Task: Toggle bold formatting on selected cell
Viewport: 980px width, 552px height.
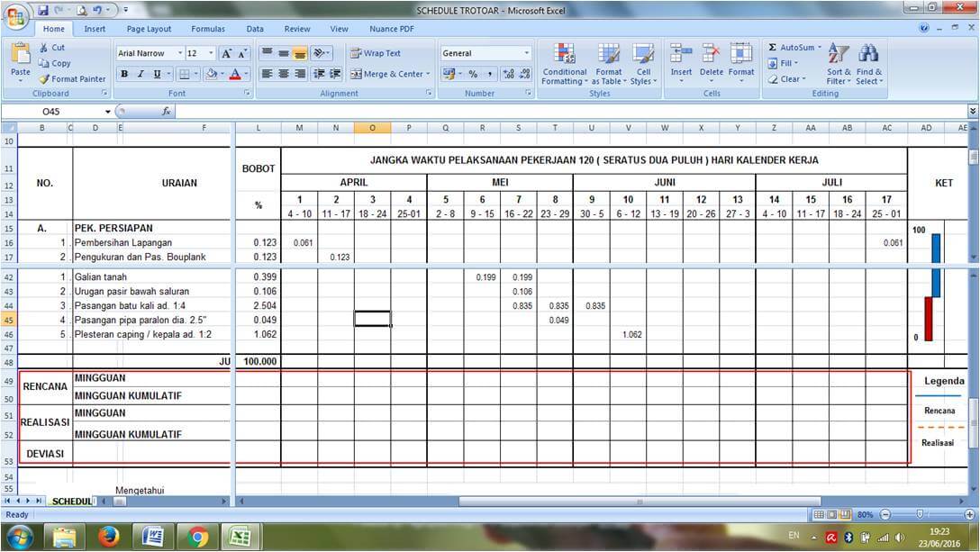Action: point(123,74)
